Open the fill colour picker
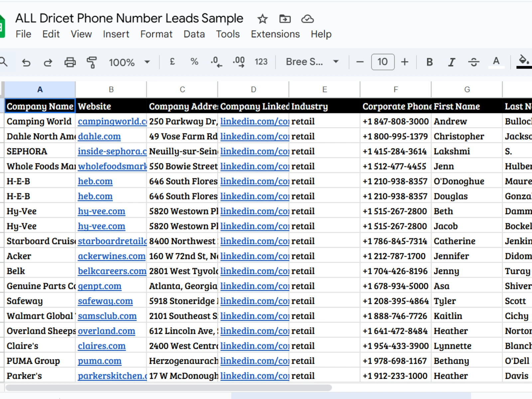The width and height of the screenshot is (532, 399). (524, 62)
